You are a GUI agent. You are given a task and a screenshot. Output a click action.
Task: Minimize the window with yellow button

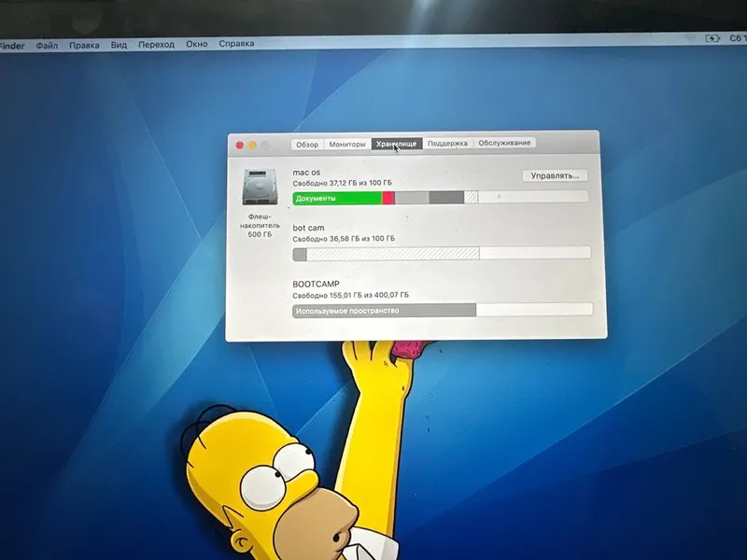[252, 145]
